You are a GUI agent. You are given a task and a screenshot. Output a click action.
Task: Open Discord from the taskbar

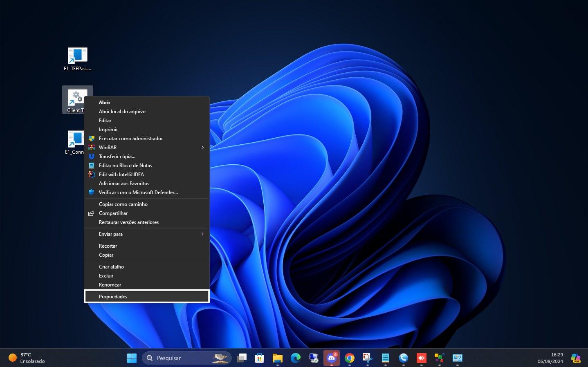332,358
